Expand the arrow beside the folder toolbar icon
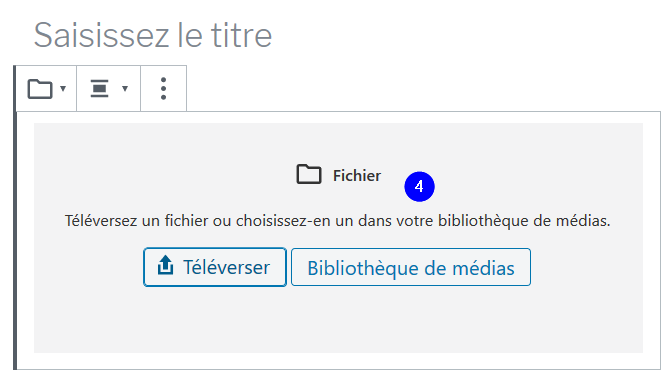671x383 pixels. coord(63,89)
